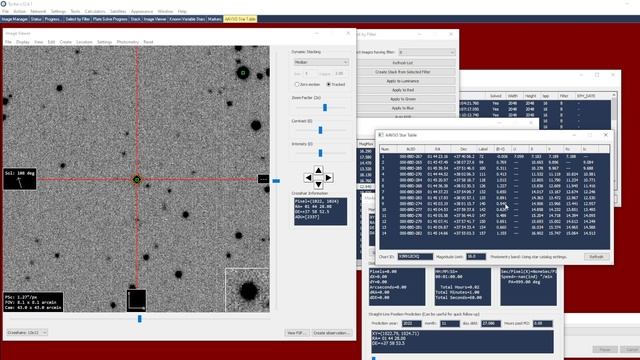Click the View PSF button
Image resolution: width=640 pixels, height=360 pixels.
[297, 333]
